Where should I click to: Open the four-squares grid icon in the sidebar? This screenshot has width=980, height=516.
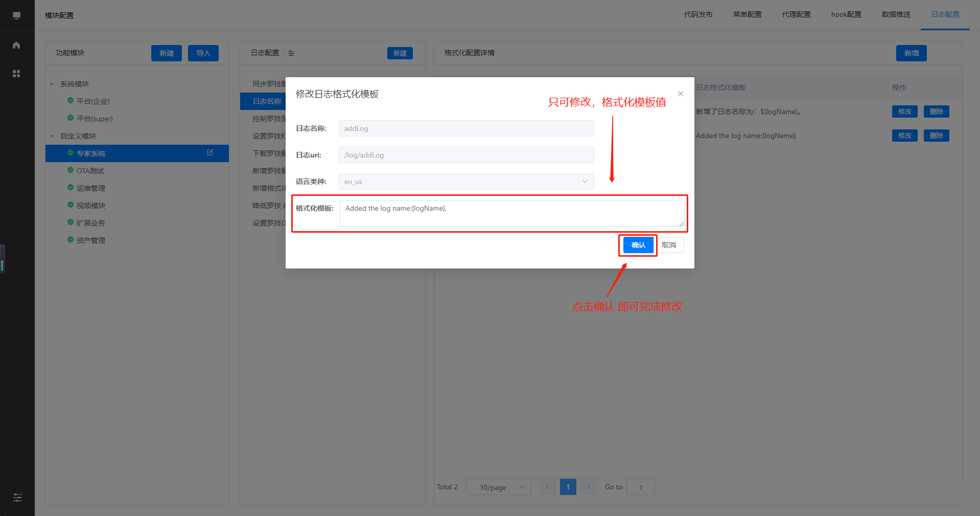point(16,74)
